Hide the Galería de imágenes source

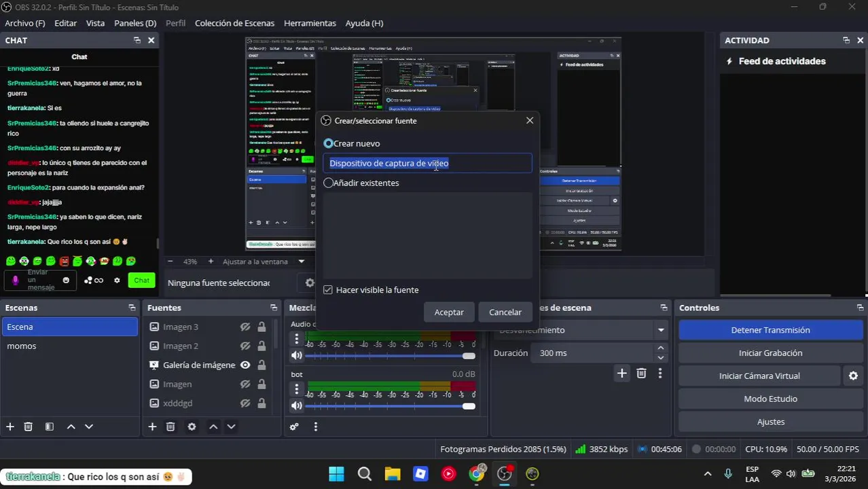[245, 365]
